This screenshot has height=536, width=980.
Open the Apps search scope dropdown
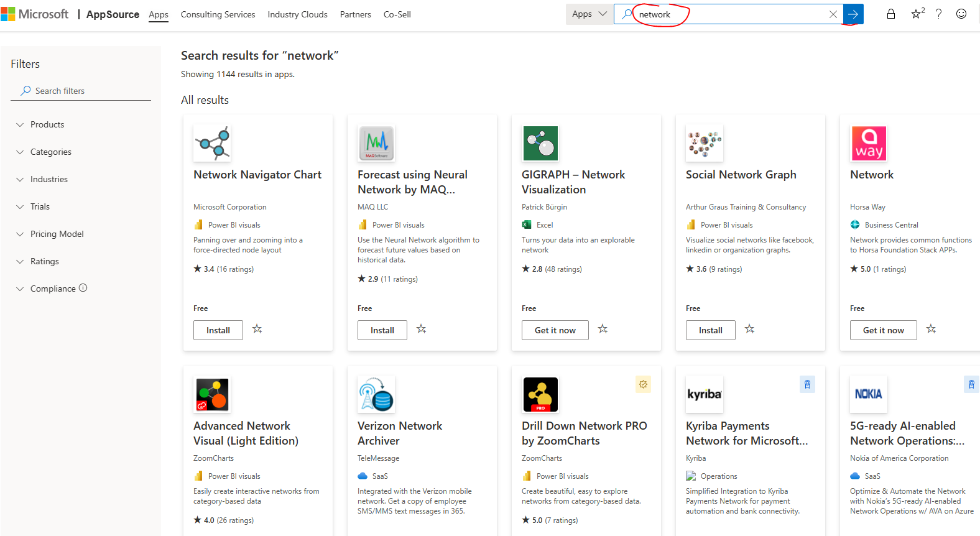coord(589,14)
